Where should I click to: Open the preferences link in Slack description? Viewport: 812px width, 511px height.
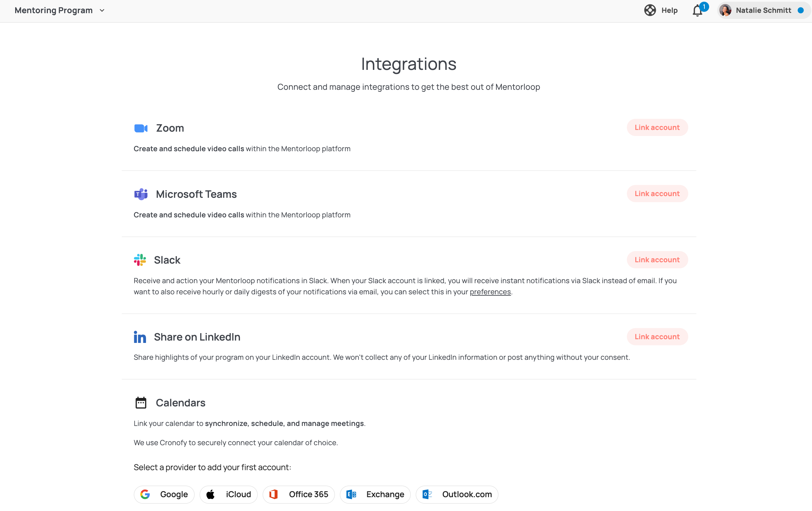click(490, 292)
